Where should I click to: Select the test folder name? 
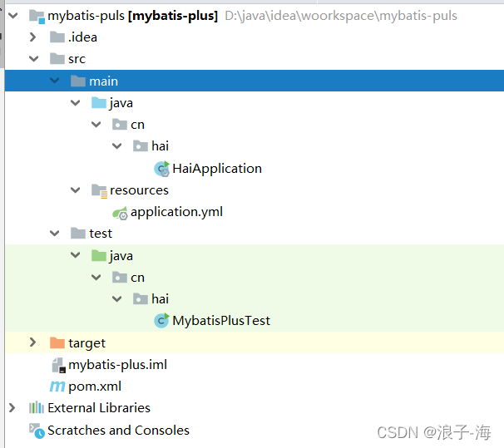point(101,234)
